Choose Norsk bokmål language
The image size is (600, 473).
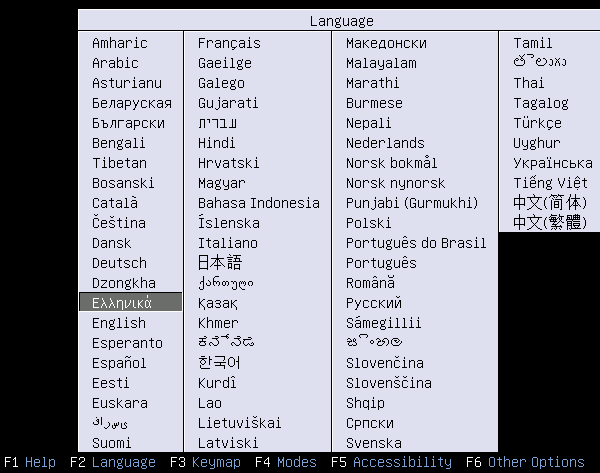pyautogui.click(x=392, y=163)
